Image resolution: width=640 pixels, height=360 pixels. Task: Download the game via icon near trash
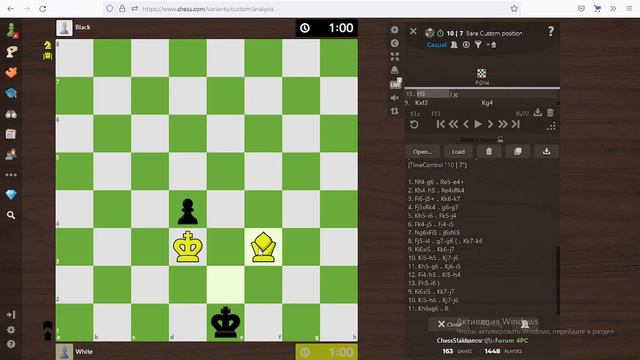click(538, 112)
